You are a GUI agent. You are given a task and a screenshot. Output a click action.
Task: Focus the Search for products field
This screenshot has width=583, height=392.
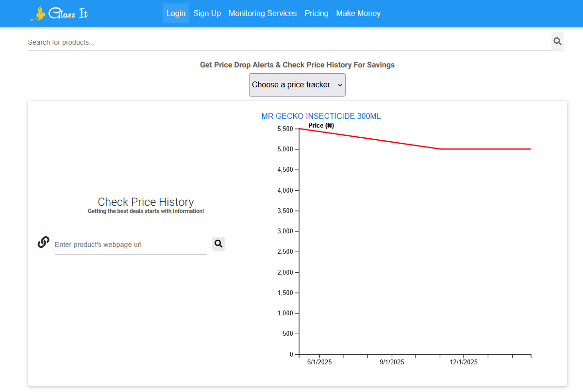pyautogui.click(x=290, y=42)
